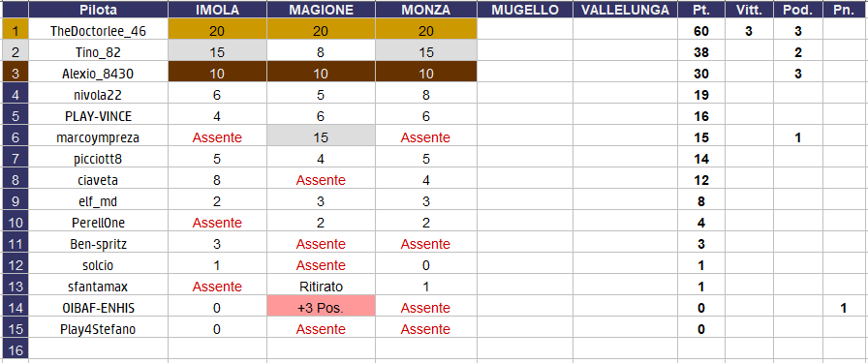Click ciaveta's Assente cell under MAGIONE
Viewport: 868px width, 363px height.
click(x=321, y=180)
